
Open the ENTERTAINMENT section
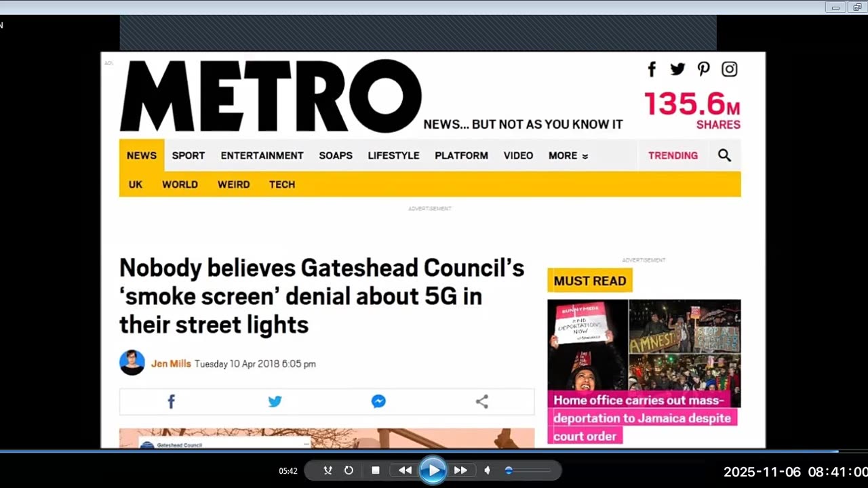point(262,155)
